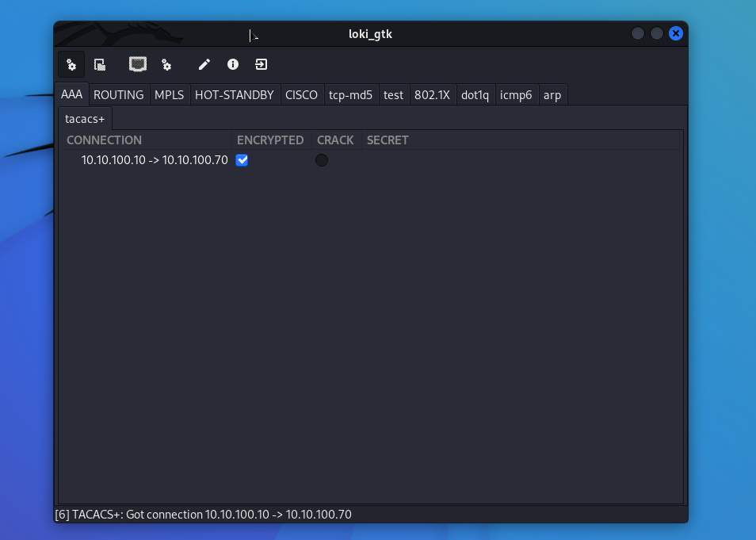
Task: Select the 10.10.100.10 -> 10.10.100.70 connection row
Action: pyautogui.click(x=155, y=160)
